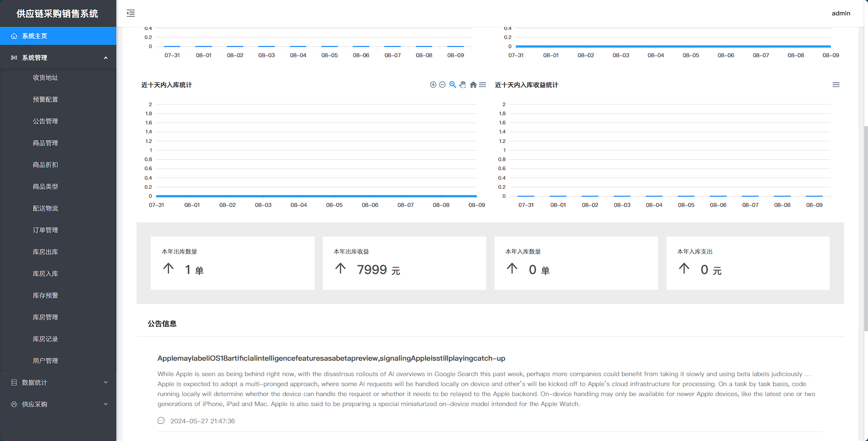Go to 系统主页
Viewport: 868px width, 441px height.
(x=58, y=36)
